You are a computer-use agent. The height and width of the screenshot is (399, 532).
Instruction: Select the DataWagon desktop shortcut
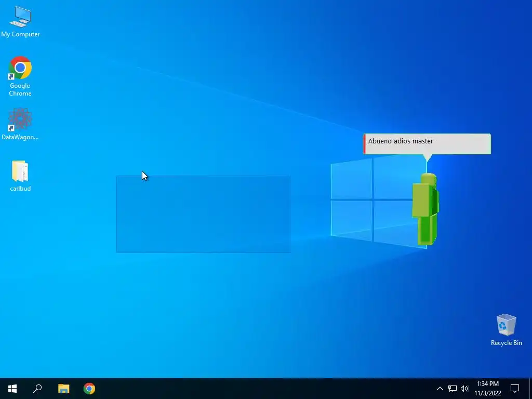click(20, 124)
